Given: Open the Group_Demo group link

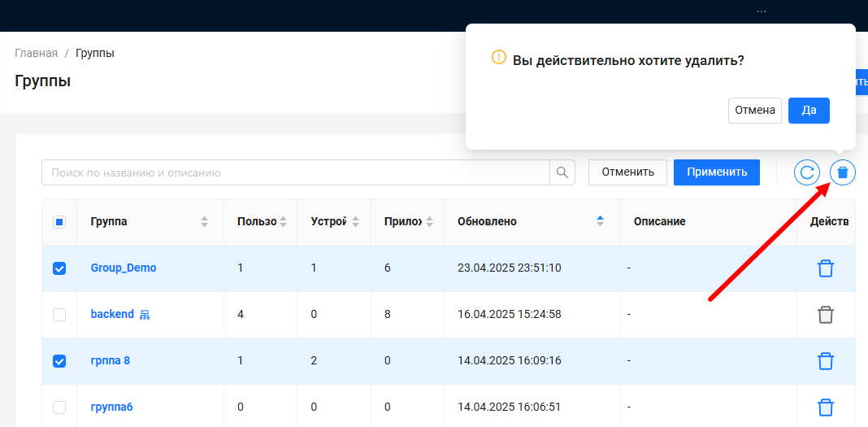Looking at the screenshot, I should point(124,268).
